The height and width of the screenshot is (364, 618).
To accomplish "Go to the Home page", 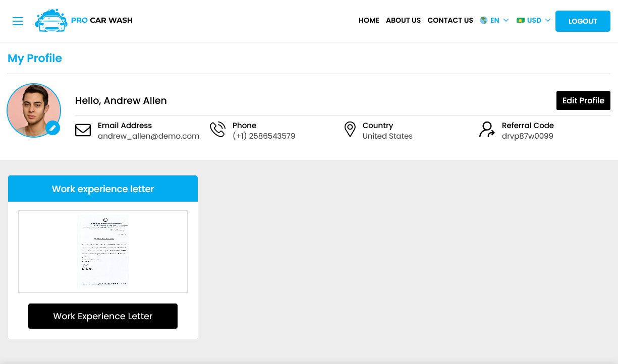I will tap(369, 21).
